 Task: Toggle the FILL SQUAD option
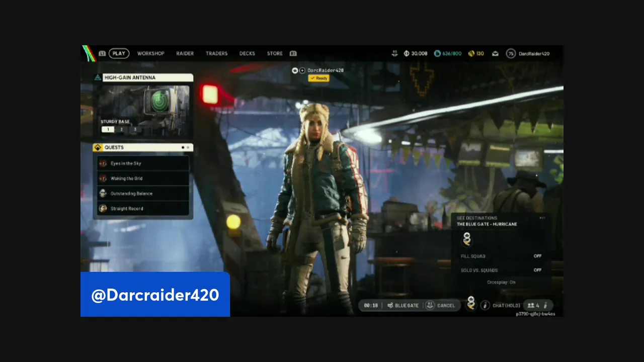[501, 256]
